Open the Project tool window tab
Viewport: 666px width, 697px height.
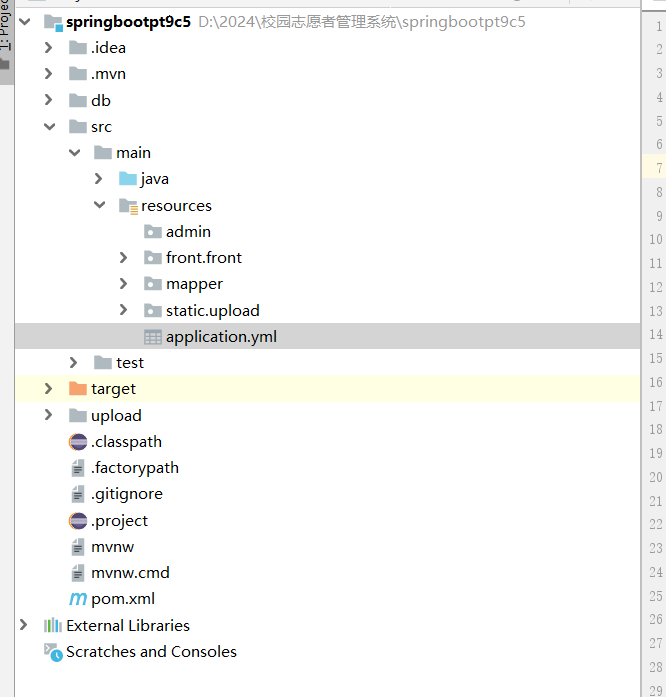(x=5, y=30)
